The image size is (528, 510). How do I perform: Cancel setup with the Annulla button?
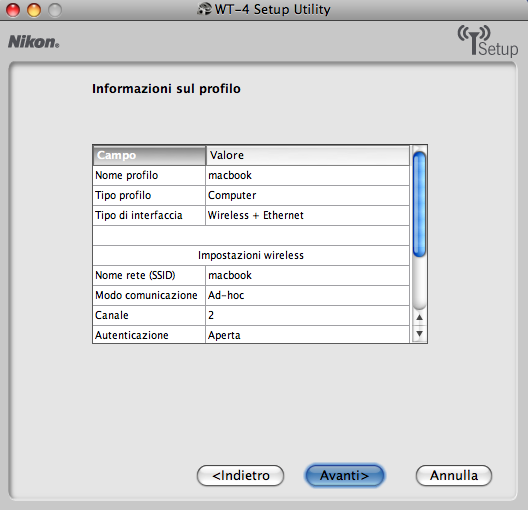pos(454,475)
